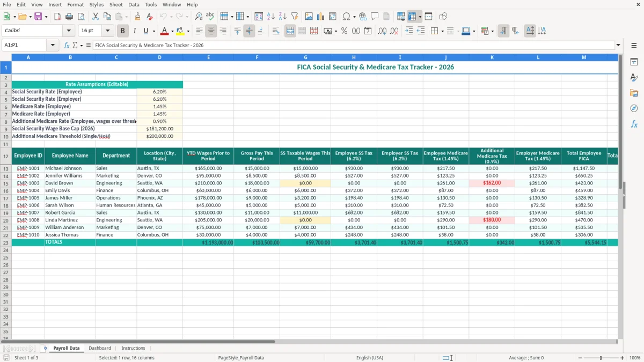Click Clear Direct Formatting icon
The image size is (644, 362).
click(150, 17)
